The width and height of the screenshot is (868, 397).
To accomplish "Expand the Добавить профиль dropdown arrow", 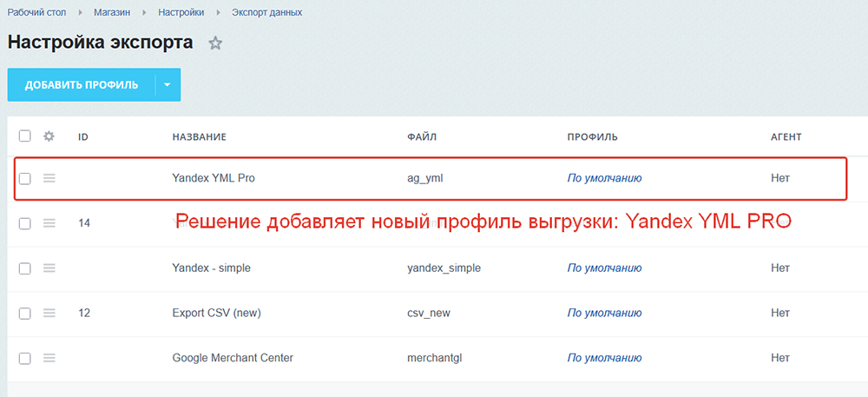I will [168, 85].
